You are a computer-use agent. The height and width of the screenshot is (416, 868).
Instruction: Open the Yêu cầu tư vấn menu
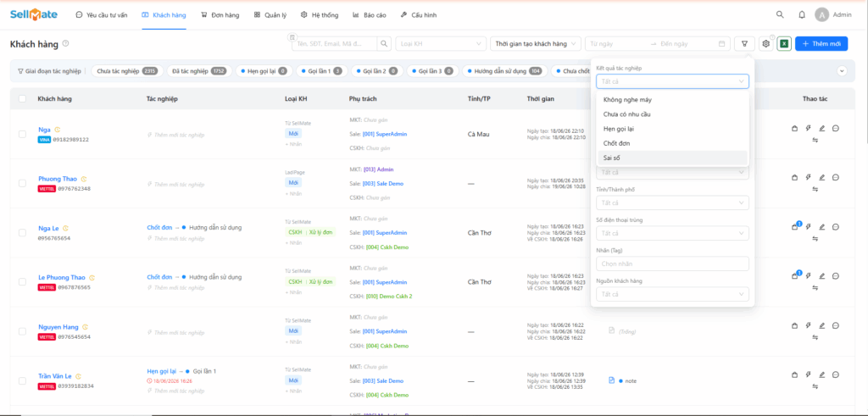(102, 15)
